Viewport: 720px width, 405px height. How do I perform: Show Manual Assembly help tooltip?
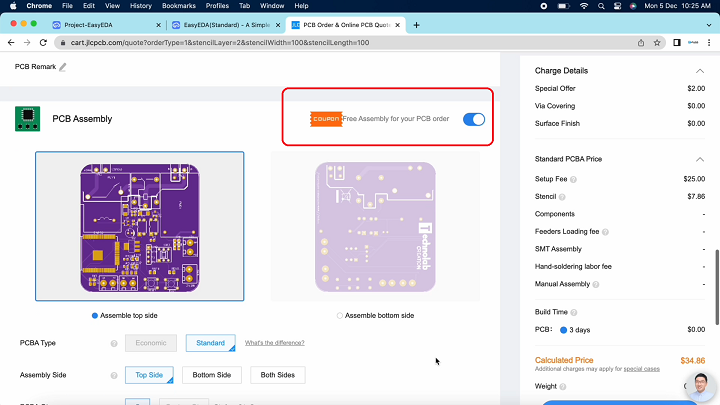point(596,285)
